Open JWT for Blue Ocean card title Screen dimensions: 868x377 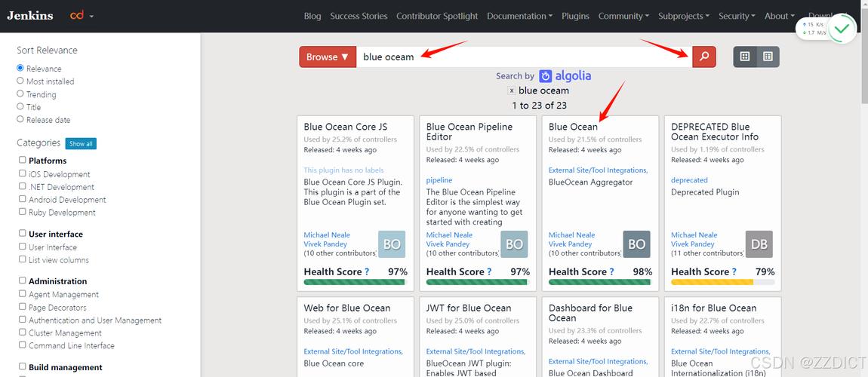[x=469, y=308]
